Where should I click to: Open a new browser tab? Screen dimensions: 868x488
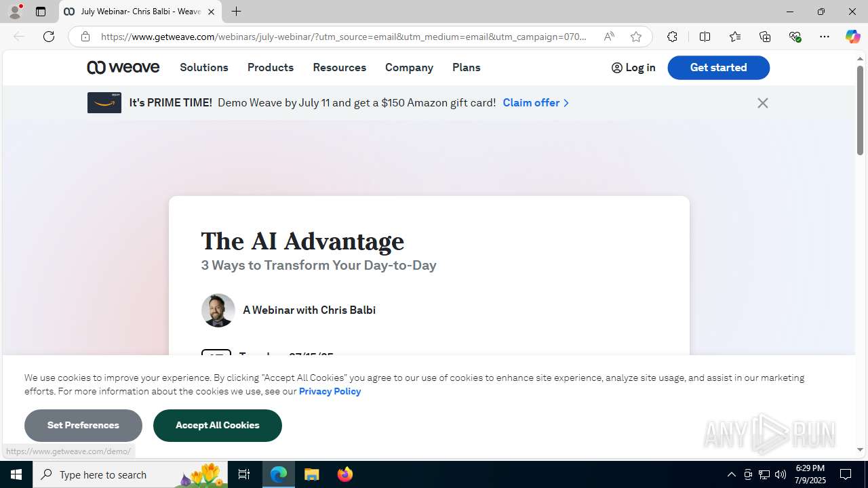pyautogui.click(x=236, y=12)
